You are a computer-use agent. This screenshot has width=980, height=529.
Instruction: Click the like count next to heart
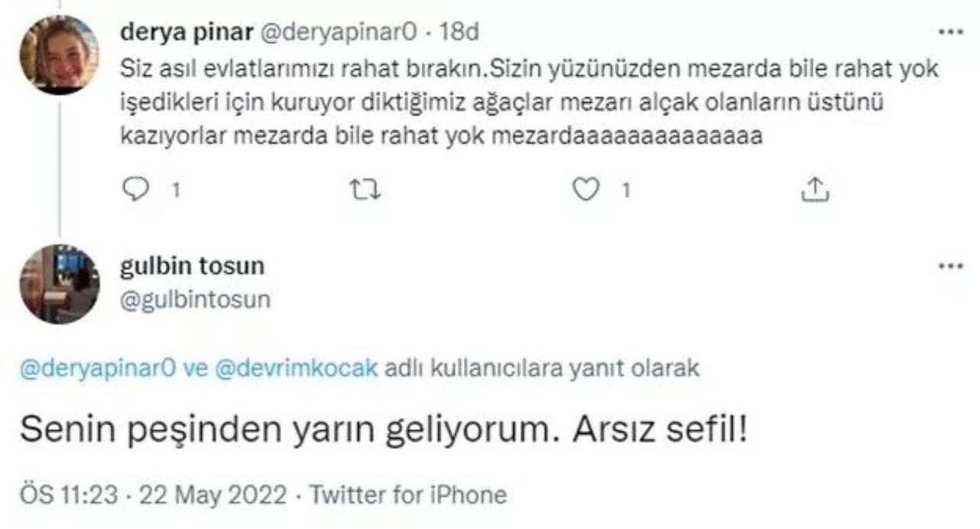(625, 191)
